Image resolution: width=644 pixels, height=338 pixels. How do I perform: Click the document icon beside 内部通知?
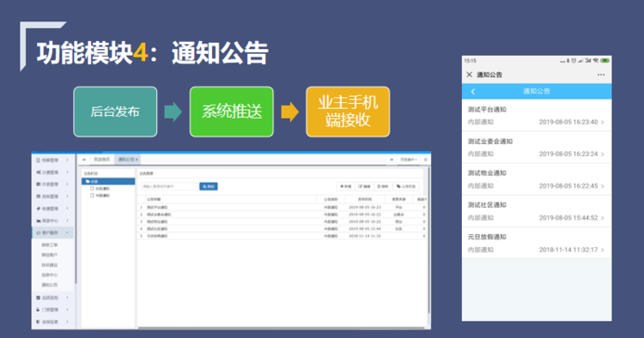pos(93,196)
